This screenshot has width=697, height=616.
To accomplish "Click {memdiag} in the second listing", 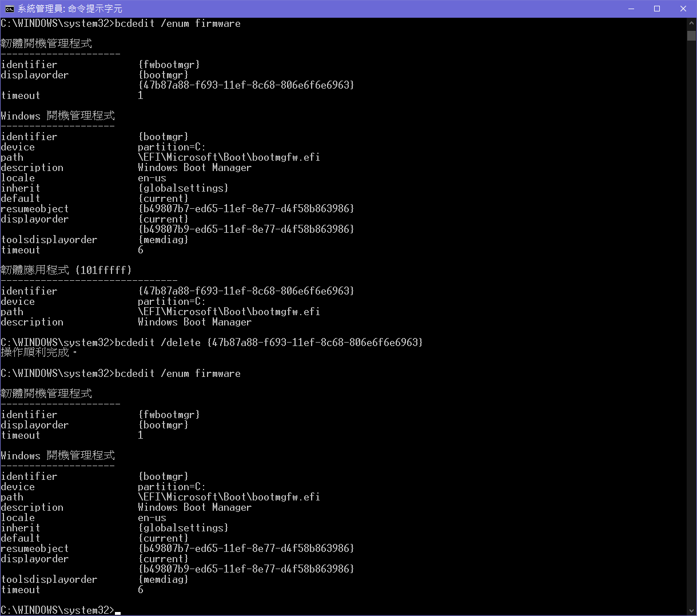I will point(163,579).
